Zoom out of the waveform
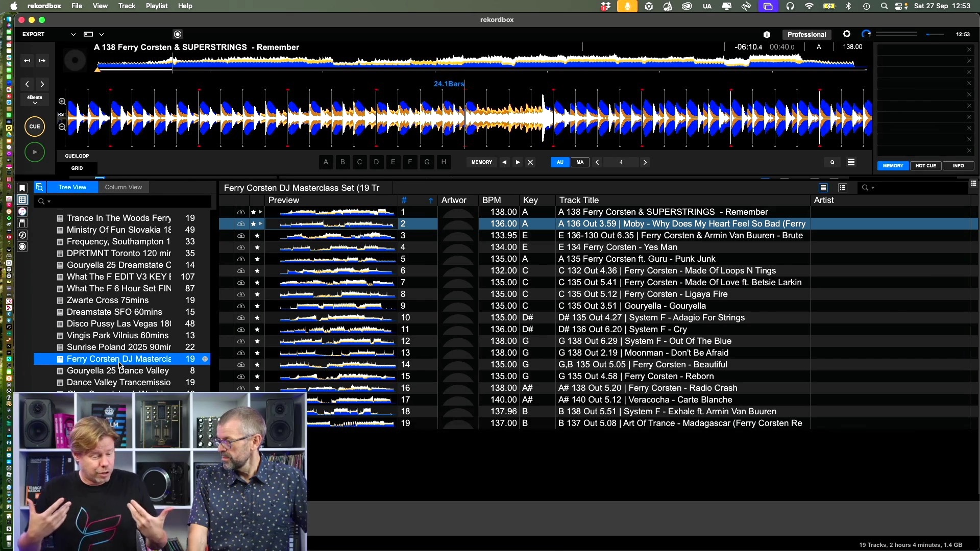The width and height of the screenshot is (980, 551). (x=62, y=127)
